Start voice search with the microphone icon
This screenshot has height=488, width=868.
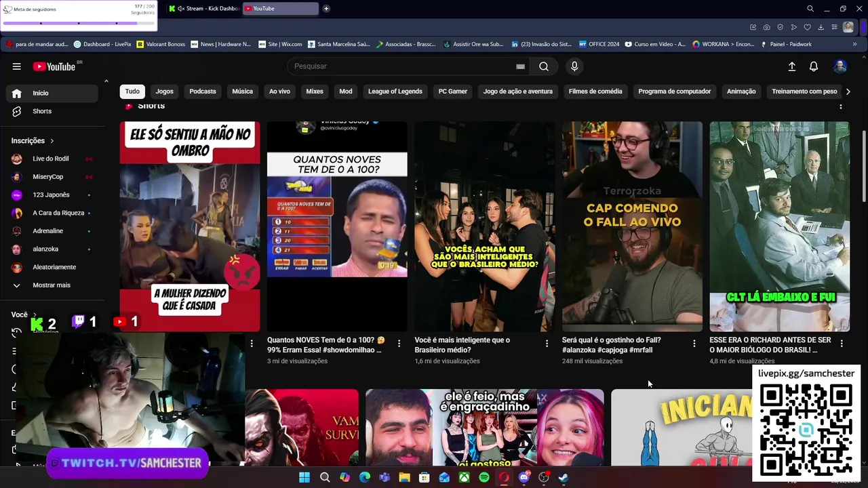point(574,66)
